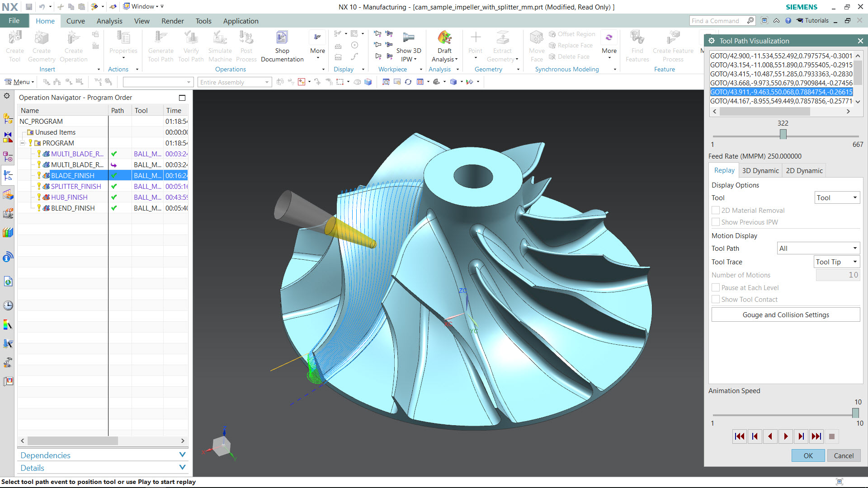Open Shop Documentation tool

282,47
